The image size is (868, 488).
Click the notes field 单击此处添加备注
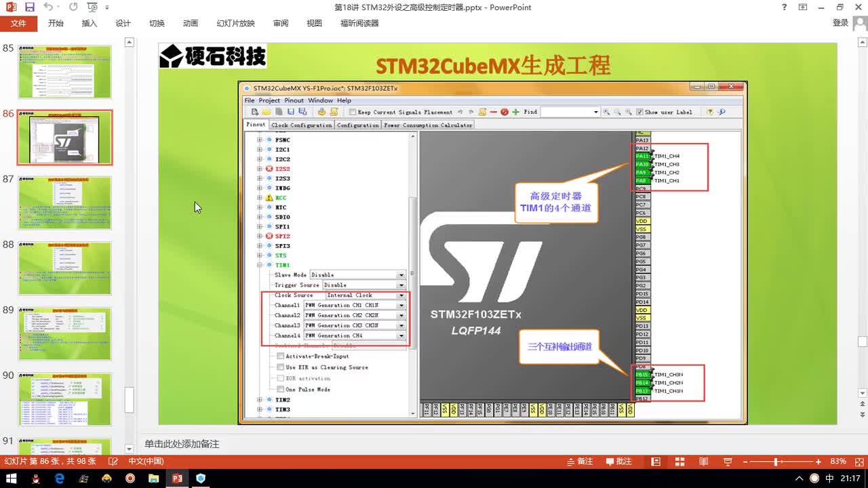click(182, 444)
